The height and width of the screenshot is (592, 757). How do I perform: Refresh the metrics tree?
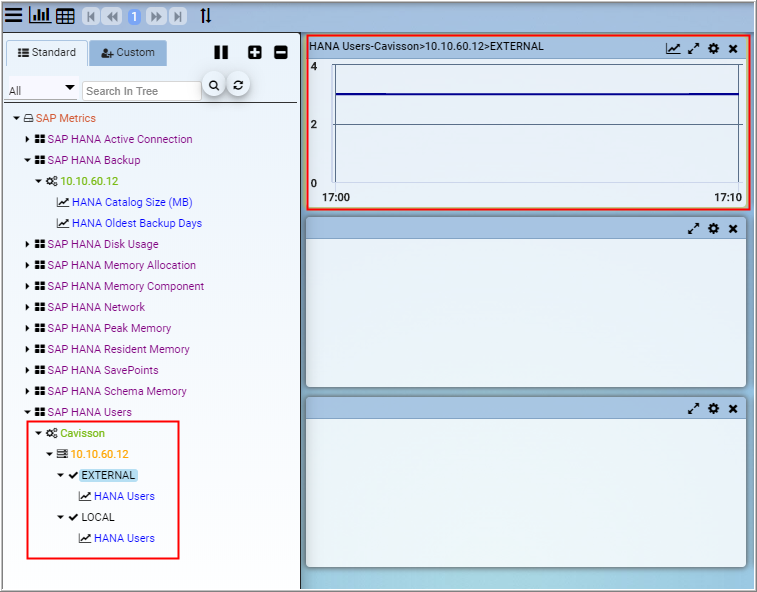238,85
